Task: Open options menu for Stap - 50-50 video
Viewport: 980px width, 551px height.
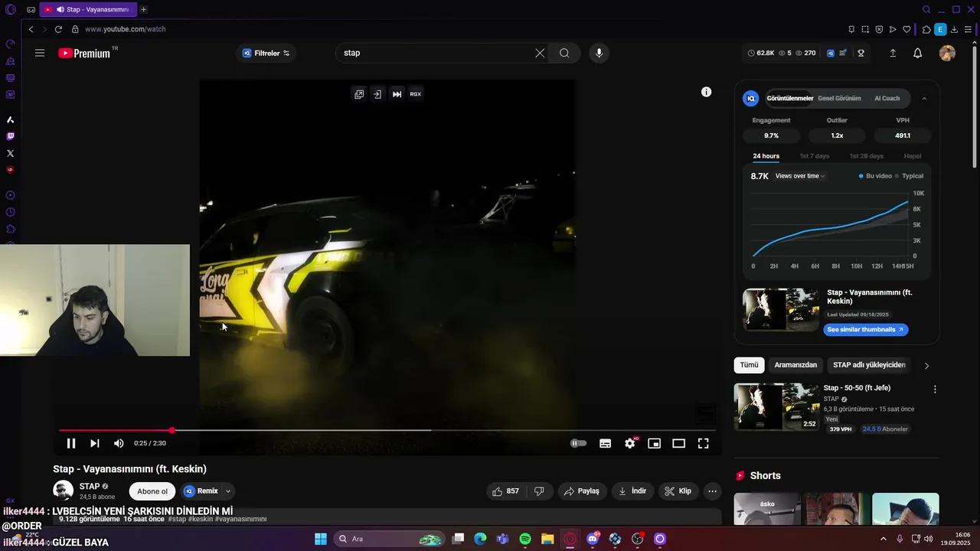Action: click(x=934, y=390)
